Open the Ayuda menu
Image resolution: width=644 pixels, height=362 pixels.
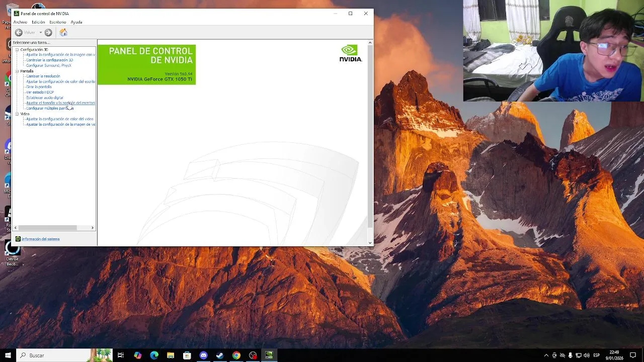tap(76, 22)
